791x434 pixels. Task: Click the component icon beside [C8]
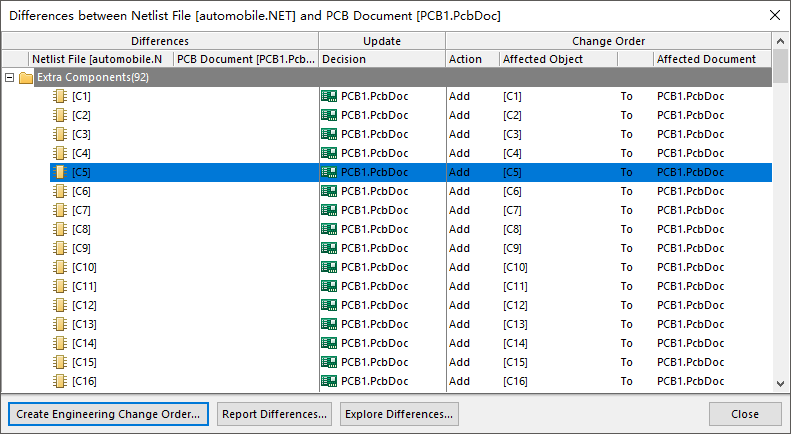(x=60, y=229)
